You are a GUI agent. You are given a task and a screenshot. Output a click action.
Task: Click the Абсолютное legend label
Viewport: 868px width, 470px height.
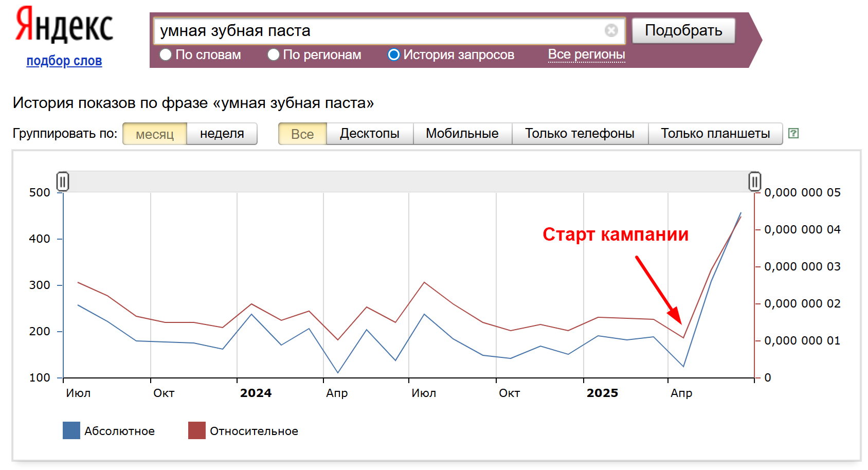click(119, 431)
